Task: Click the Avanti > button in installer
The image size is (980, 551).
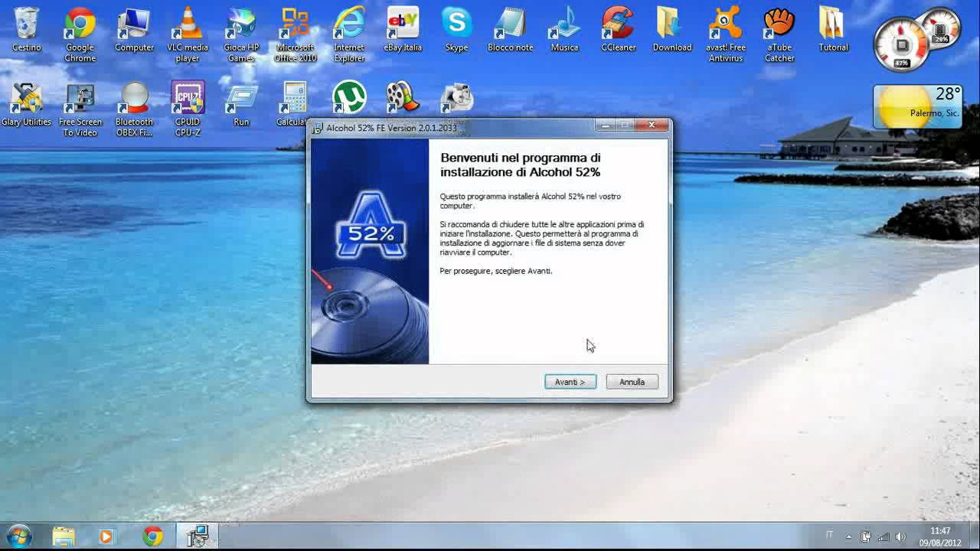Action: click(570, 382)
